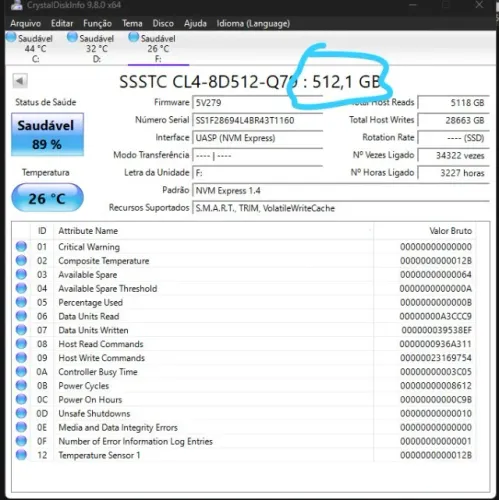Click the Controller Busy Time attribute name

(x=98, y=372)
